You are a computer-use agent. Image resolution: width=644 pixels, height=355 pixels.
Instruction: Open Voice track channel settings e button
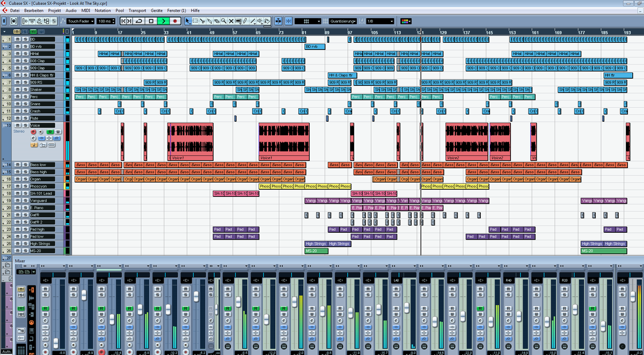33,138
